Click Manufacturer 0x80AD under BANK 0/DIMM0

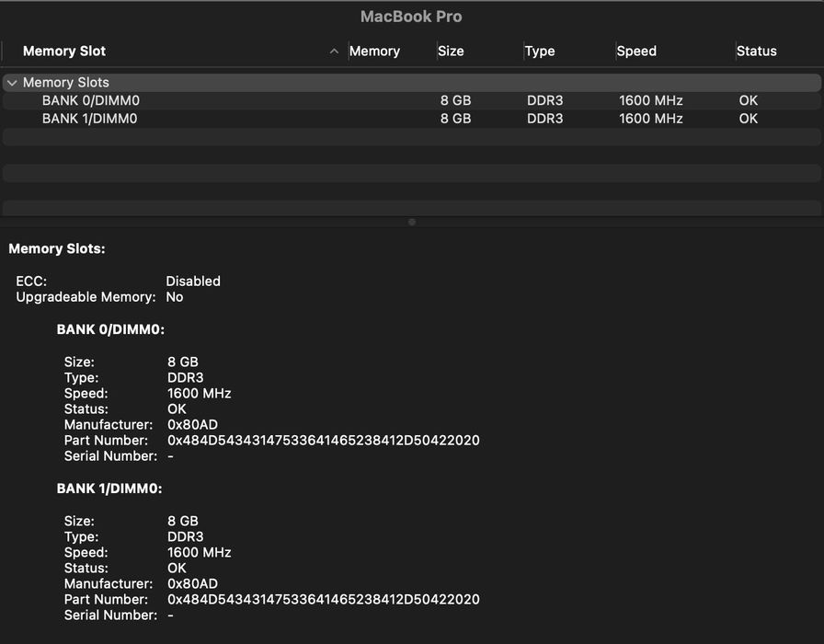(x=192, y=425)
